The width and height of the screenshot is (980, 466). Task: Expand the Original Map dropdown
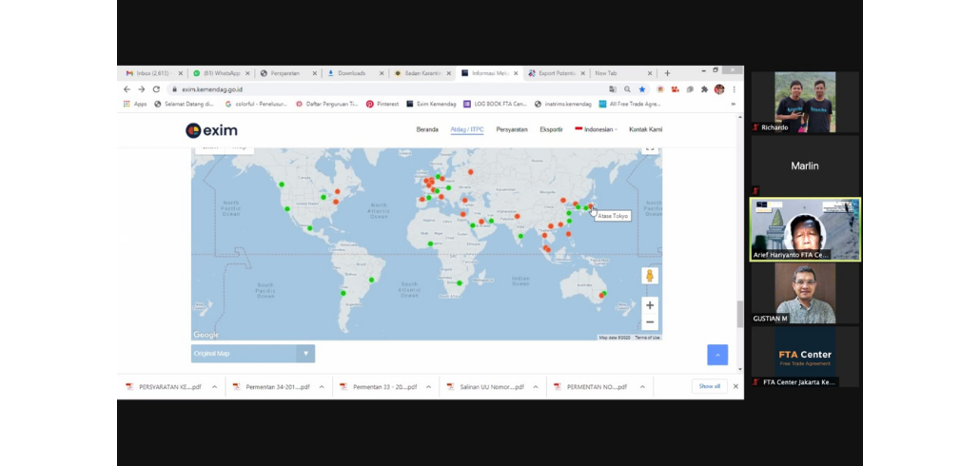(x=305, y=354)
